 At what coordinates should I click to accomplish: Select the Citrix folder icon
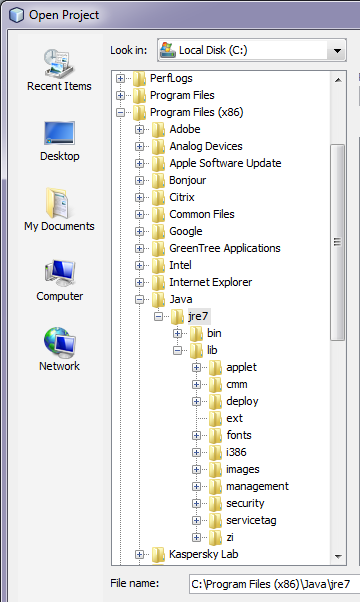pyautogui.click(x=158, y=197)
